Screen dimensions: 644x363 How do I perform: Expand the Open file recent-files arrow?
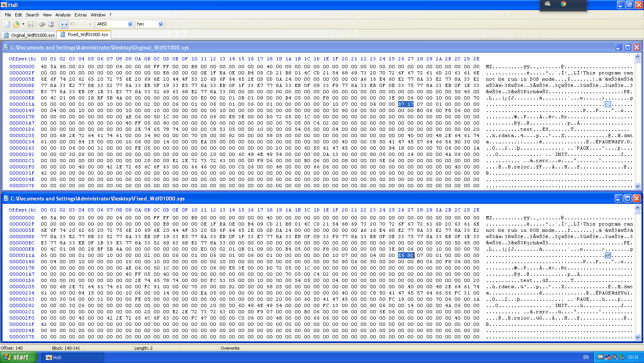point(23,24)
